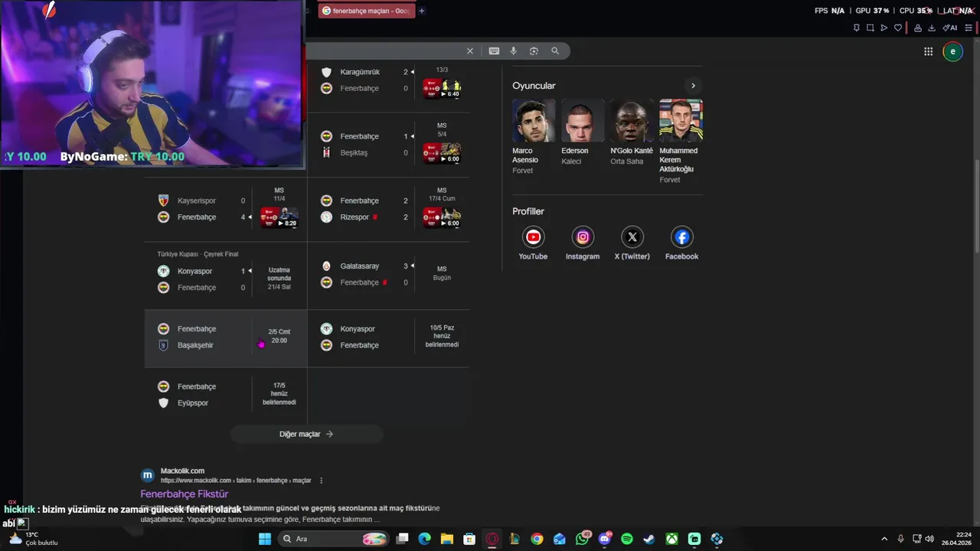Viewport: 980px width, 551px height.
Task: Open Opera downloads icon
Action: (932, 28)
